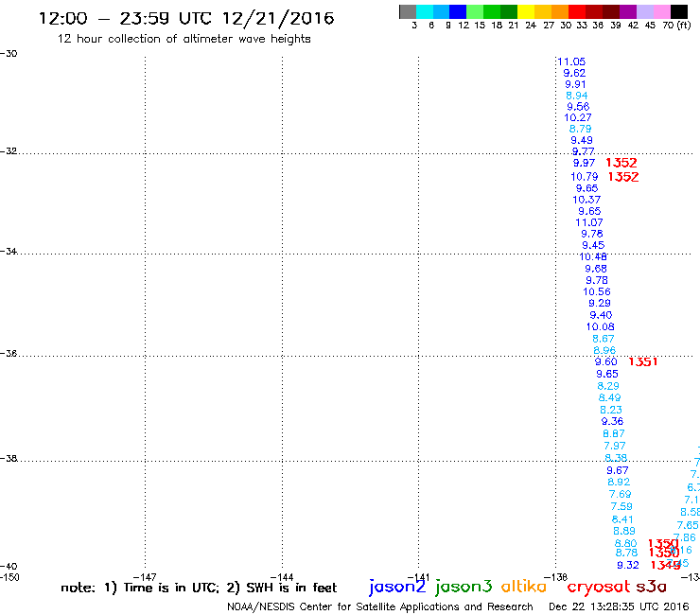
Task: Click the 9.45 wave height value
Action: click(593, 245)
